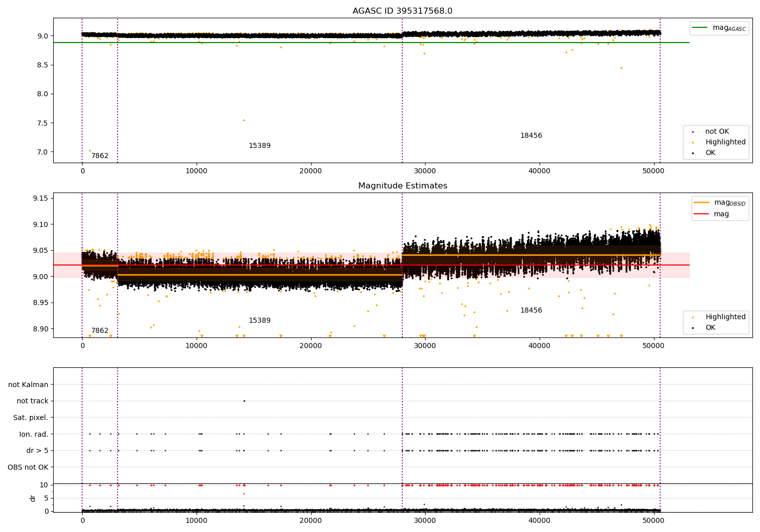Click the 'AGASC ID 395317568.0' plot title
Viewport: 760px width, 532px height.
pyautogui.click(x=402, y=11)
